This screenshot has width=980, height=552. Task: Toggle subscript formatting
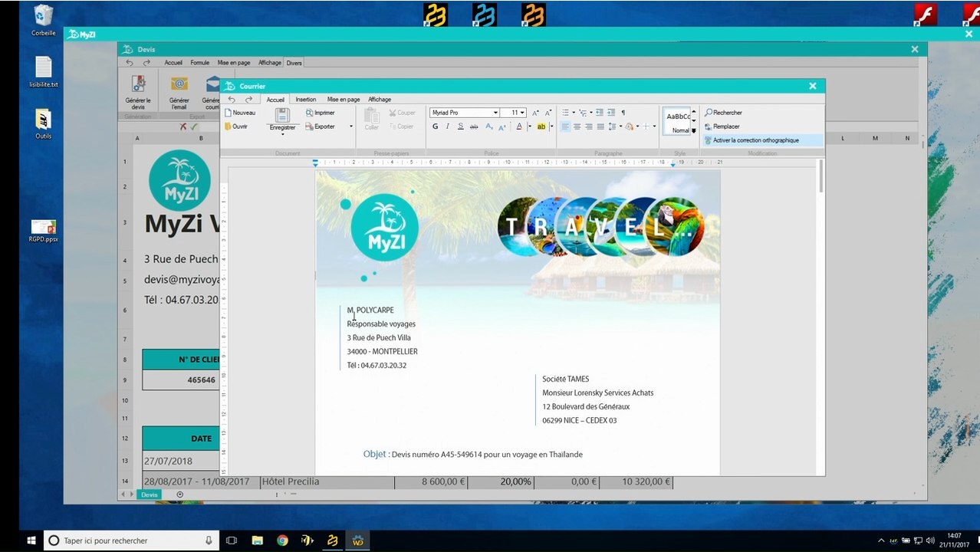489,127
